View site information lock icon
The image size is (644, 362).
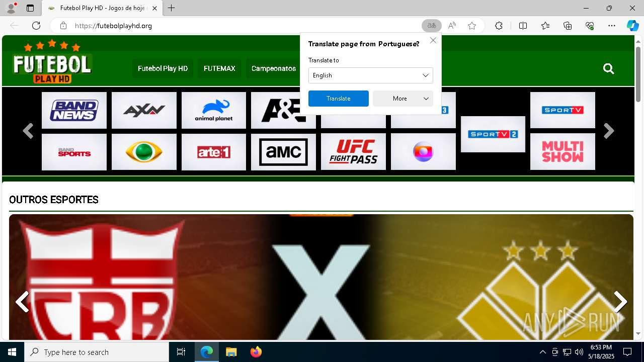[63, 26]
